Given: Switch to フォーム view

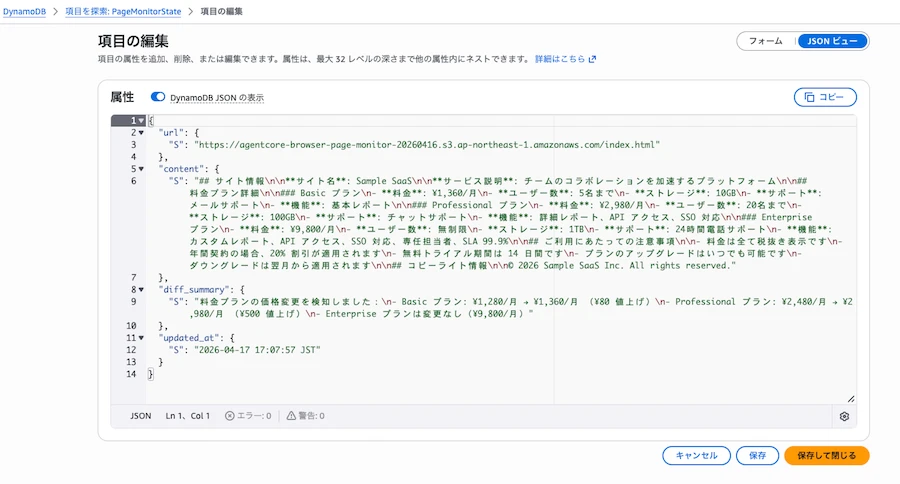Looking at the screenshot, I should (x=766, y=41).
